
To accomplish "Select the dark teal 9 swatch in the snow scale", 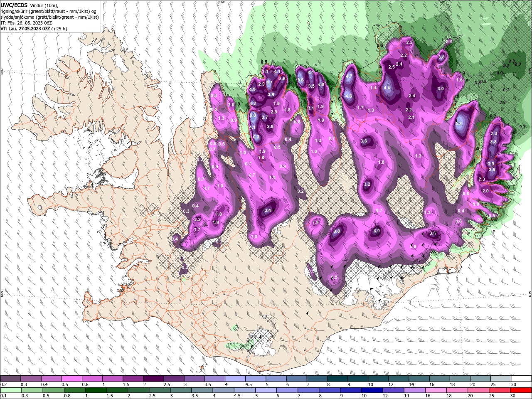I will pyautogui.click(x=357, y=379).
